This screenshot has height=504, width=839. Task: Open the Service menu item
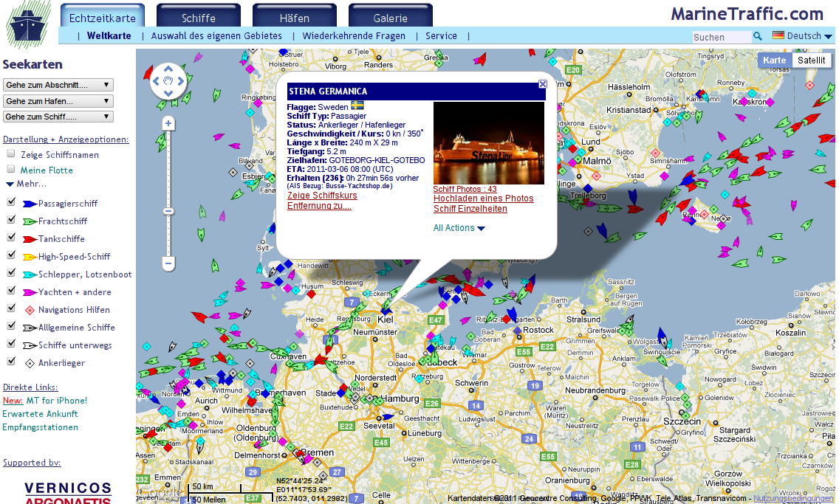(442, 36)
